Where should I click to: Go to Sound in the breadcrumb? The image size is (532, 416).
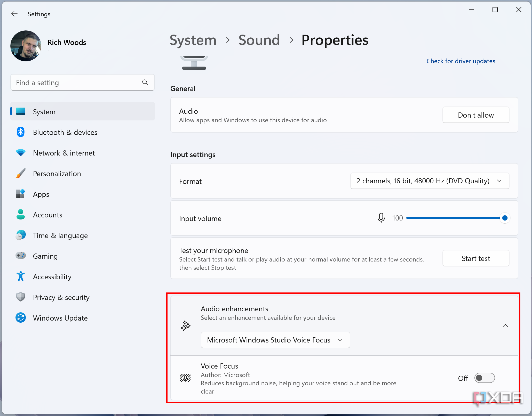[259, 40]
